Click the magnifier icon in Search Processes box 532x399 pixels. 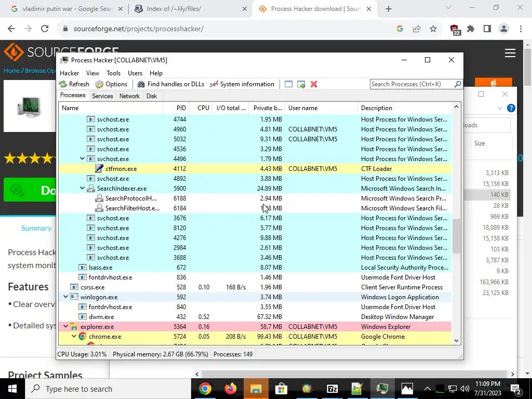[457, 84]
